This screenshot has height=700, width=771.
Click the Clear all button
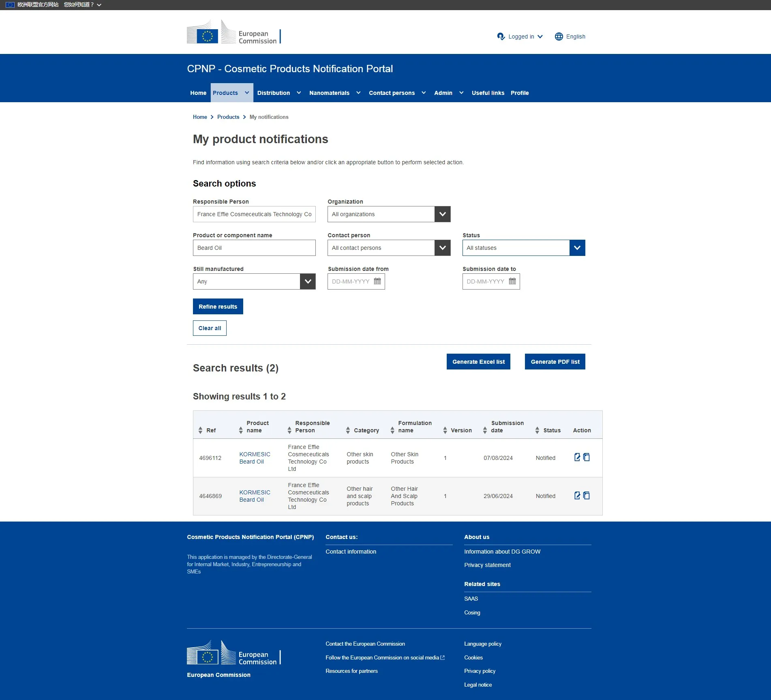(x=210, y=328)
